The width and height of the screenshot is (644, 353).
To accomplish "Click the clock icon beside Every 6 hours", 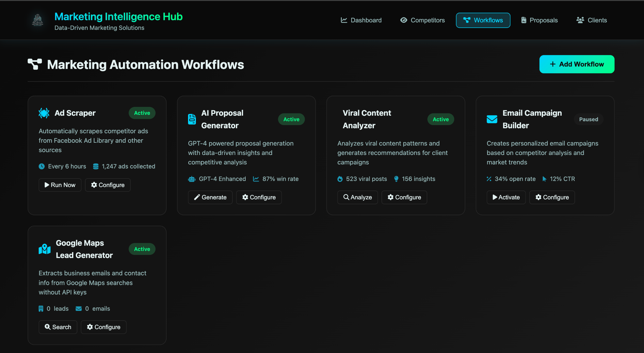I will (42, 166).
